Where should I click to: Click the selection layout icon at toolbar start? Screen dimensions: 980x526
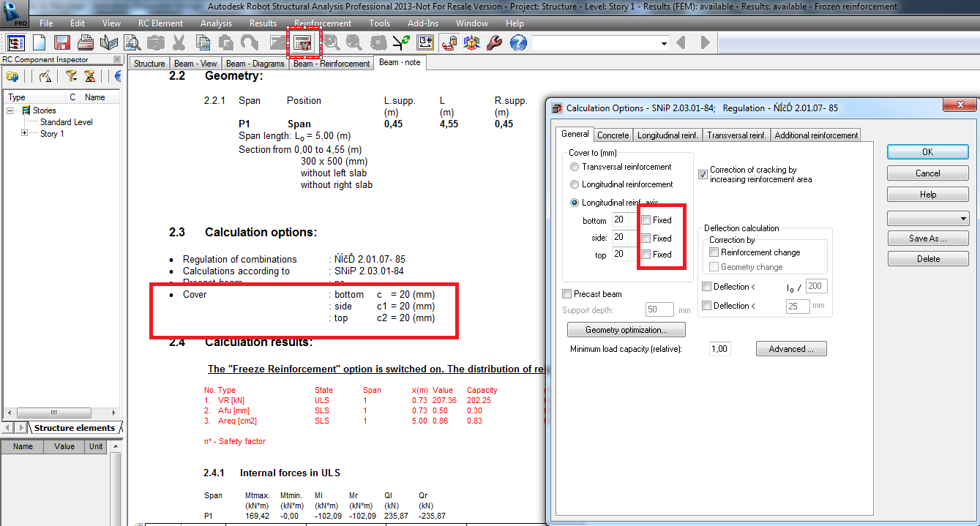click(x=15, y=43)
